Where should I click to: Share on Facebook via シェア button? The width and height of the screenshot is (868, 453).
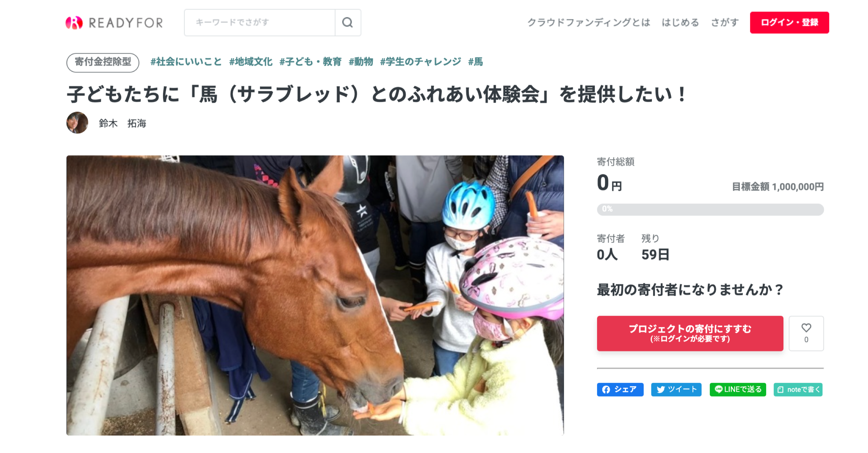(620, 389)
